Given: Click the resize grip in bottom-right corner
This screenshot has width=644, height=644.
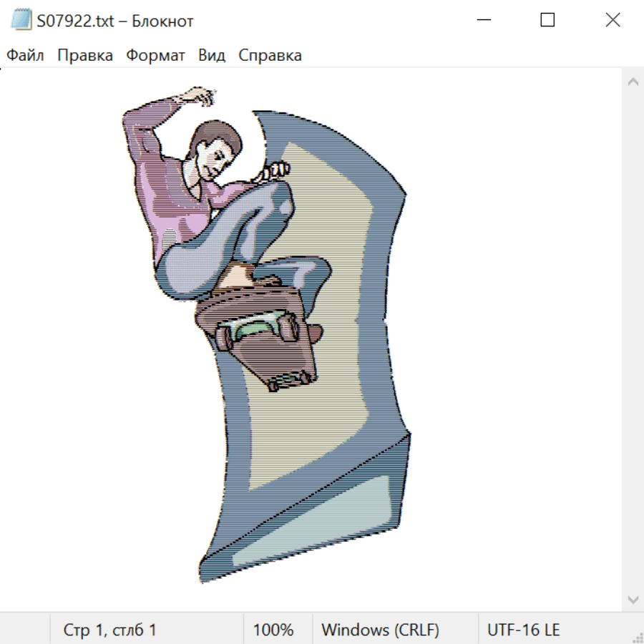Looking at the screenshot, I should (637, 637).
